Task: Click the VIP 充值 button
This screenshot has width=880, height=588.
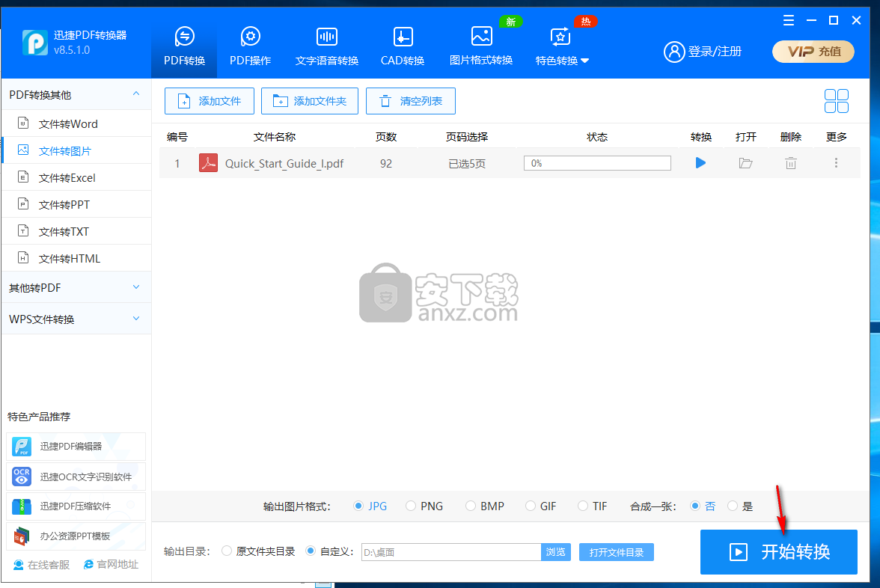Action: [x=813, y=52]
